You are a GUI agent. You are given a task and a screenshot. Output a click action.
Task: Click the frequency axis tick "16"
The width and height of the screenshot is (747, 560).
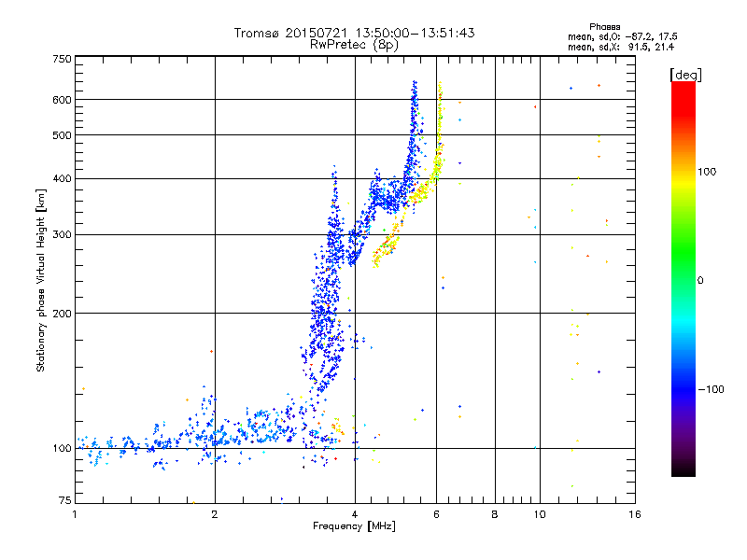[x=635, y=514]
